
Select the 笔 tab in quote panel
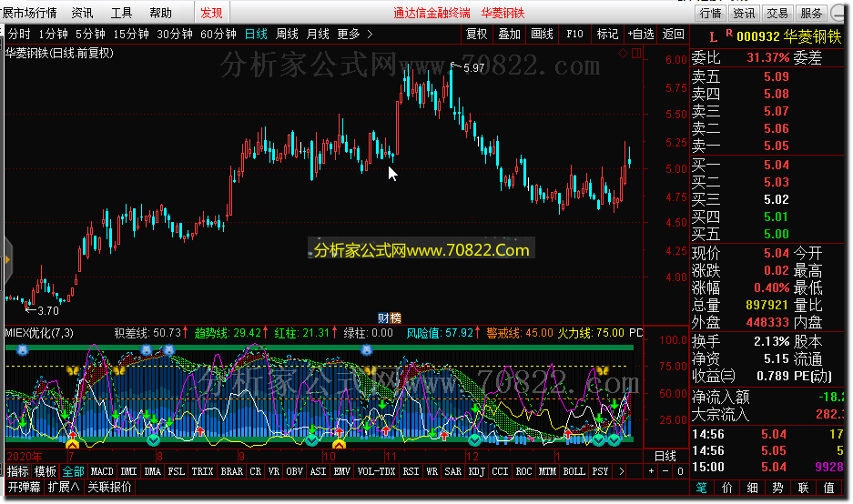click(x=701, y=488)
